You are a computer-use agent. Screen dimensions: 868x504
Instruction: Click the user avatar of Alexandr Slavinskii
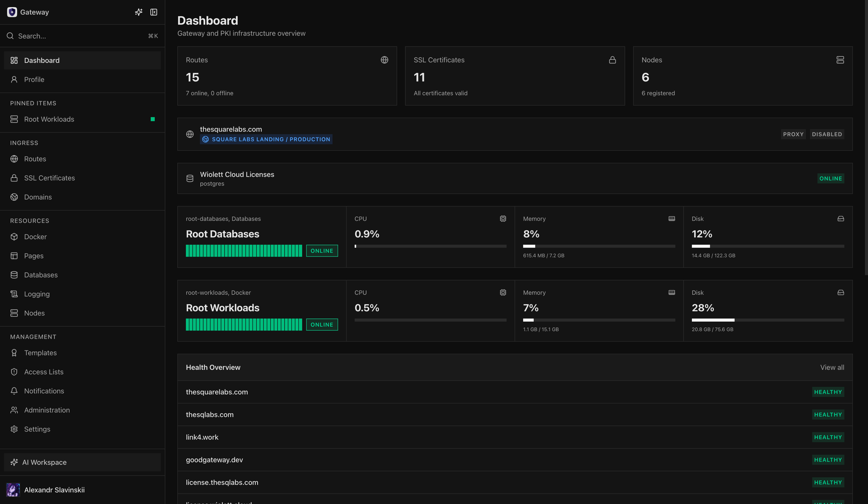[x=13, y=490]
